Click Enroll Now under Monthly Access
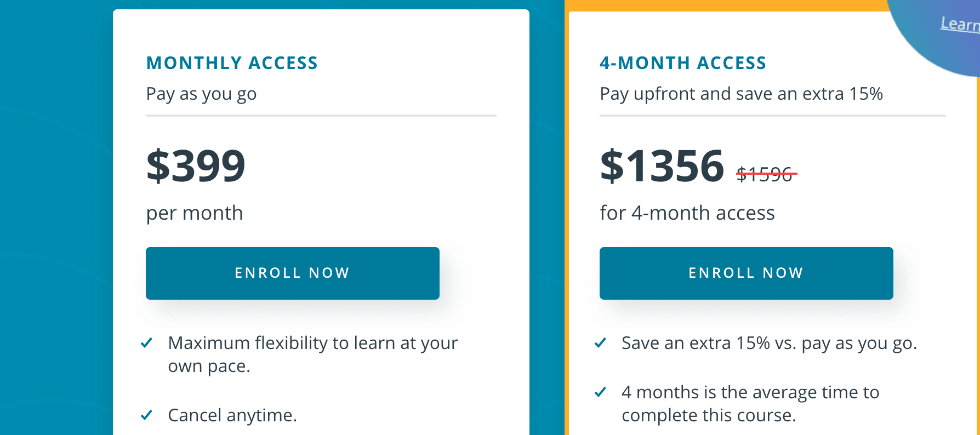 click(x=292, y=273)
